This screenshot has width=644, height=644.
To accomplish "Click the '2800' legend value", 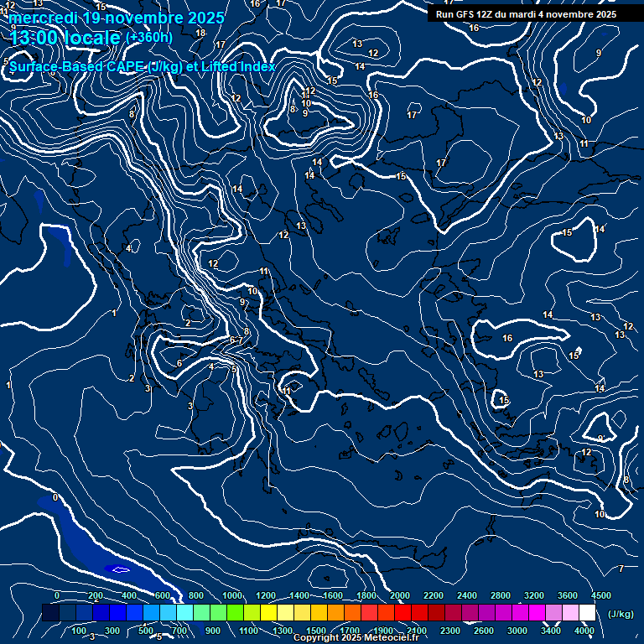I will point(501,595).
